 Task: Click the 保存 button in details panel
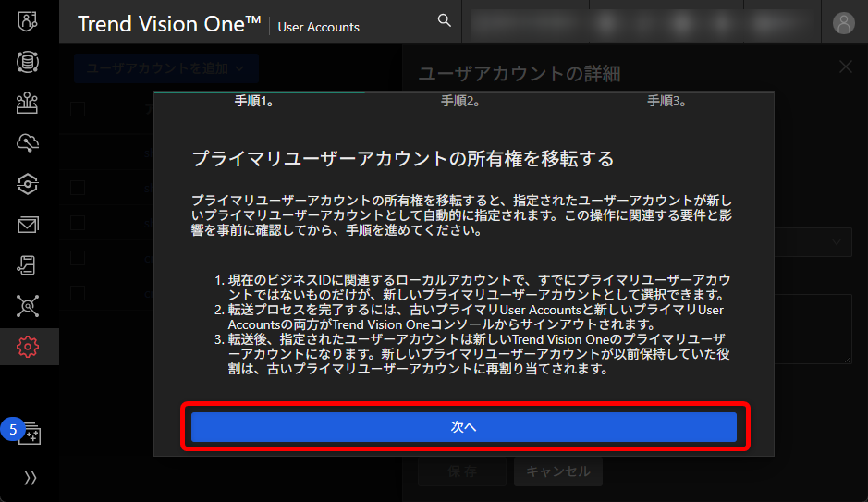[x=462, y=471]
